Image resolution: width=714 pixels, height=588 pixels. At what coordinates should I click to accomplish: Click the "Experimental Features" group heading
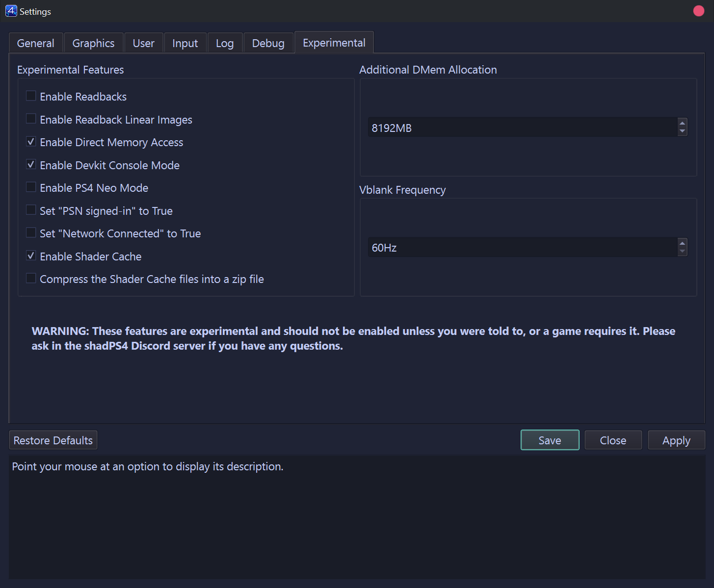[70, 70]
